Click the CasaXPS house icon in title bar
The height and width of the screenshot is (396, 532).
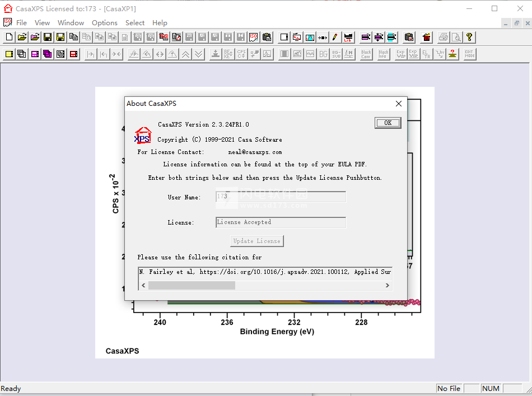tap(8, 8)
